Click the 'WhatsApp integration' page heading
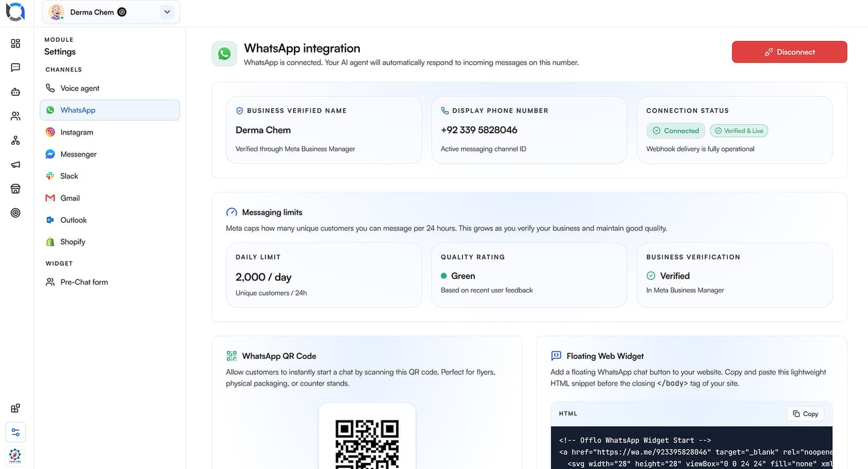This screenshot has width=868, height=469. point(302,48)
